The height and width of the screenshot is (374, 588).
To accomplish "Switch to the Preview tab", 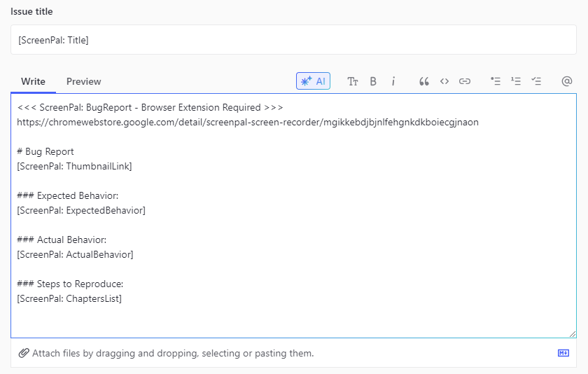I will pos(83,81).
